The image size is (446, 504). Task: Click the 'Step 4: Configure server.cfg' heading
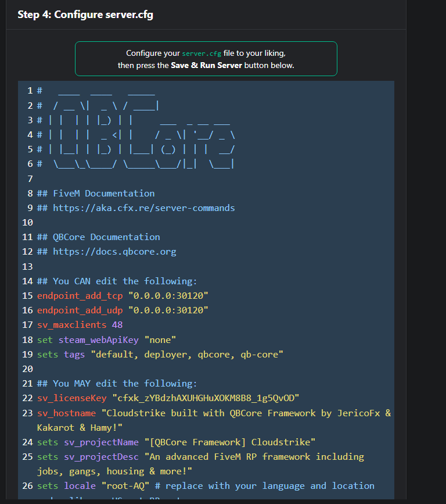(x=85, y=15)
